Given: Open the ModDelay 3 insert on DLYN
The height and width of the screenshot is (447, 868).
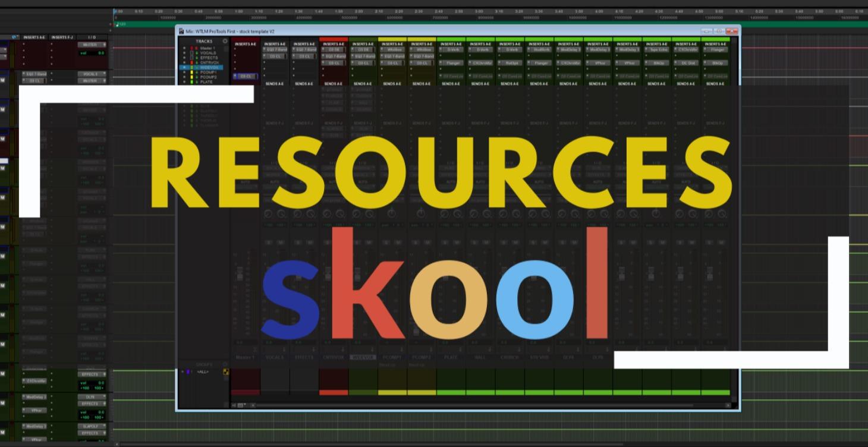Looking at the screenshot, I should coord(597,48).
